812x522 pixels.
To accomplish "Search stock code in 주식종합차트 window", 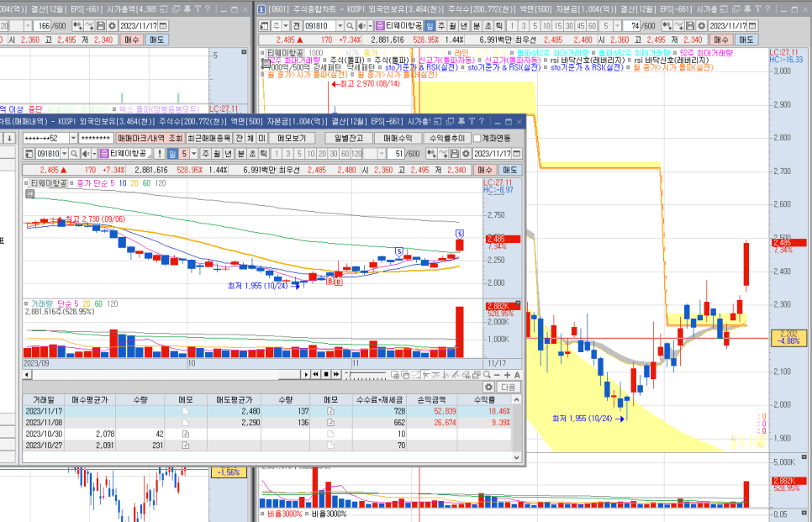I will coord(350,26).
